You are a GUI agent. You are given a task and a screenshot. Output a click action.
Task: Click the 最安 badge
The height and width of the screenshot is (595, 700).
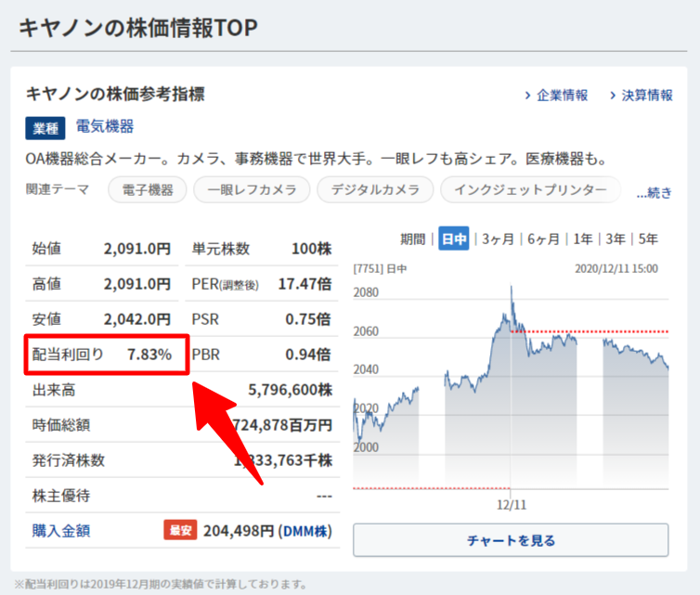180,530
